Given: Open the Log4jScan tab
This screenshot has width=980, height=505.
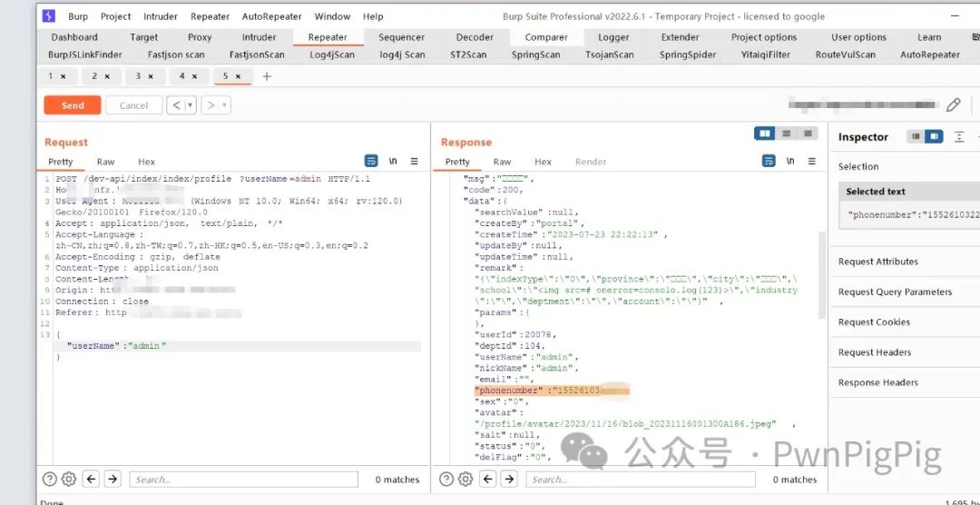Looking at the screenshot, I should tap(332, 54).
